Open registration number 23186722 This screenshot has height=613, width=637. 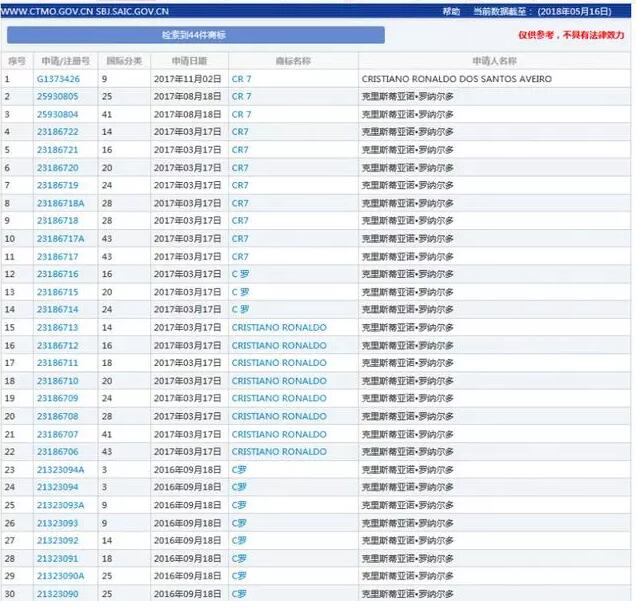57,132
